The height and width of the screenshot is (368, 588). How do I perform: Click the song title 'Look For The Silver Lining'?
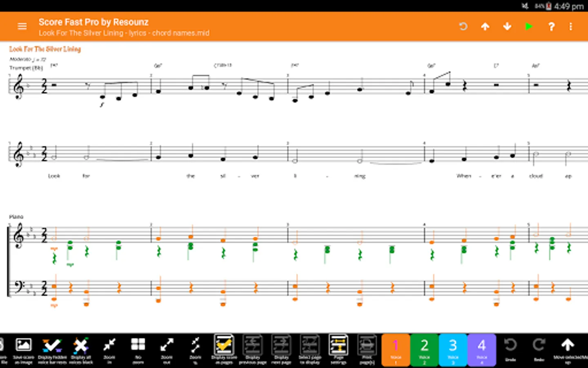point(45,49)
